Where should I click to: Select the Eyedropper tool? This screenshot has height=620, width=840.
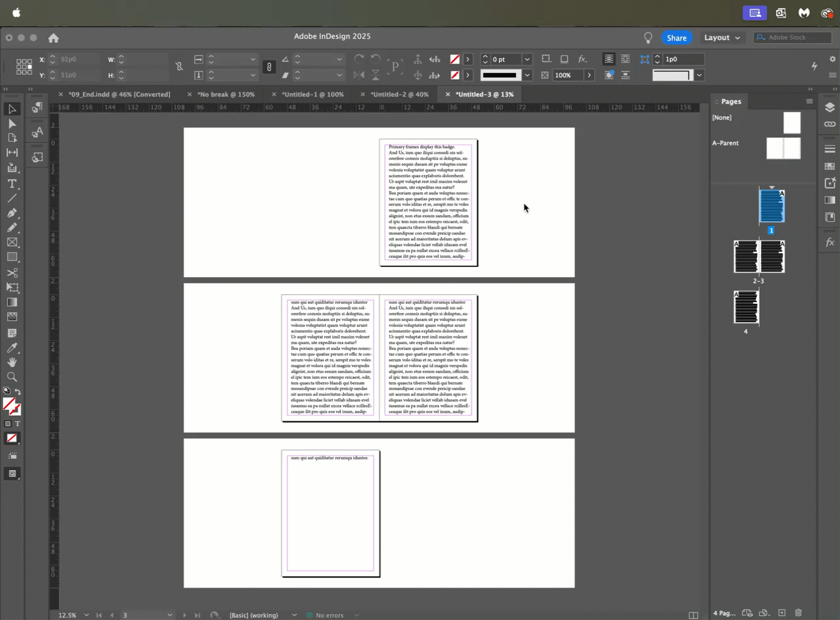(12, 348)
